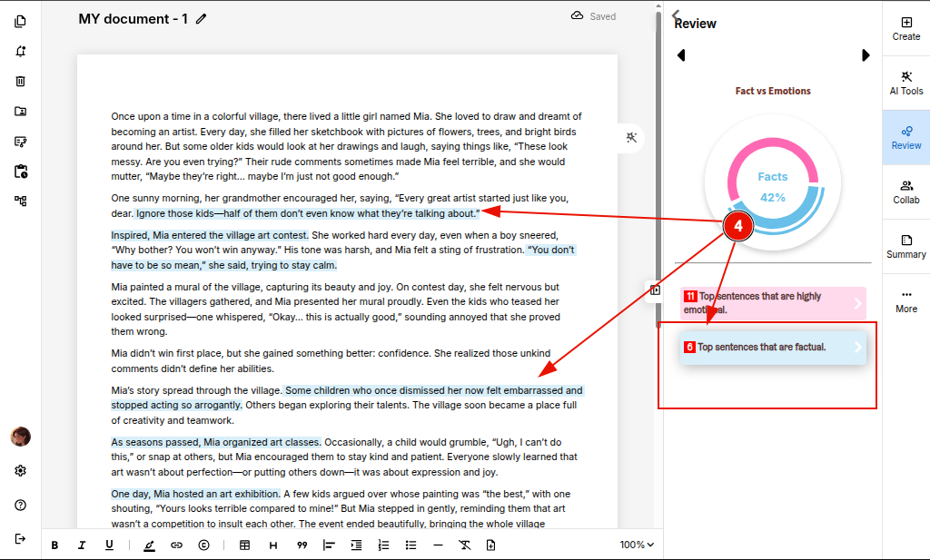The height and width of the screenshot is (560, 930).
Task: Toggle underline formatting
Action: pyautogui.click(x=109, y=545)
